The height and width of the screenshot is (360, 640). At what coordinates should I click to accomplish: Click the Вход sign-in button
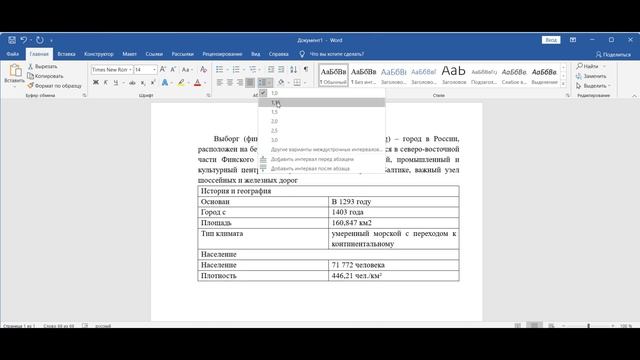tap(551, 40)
